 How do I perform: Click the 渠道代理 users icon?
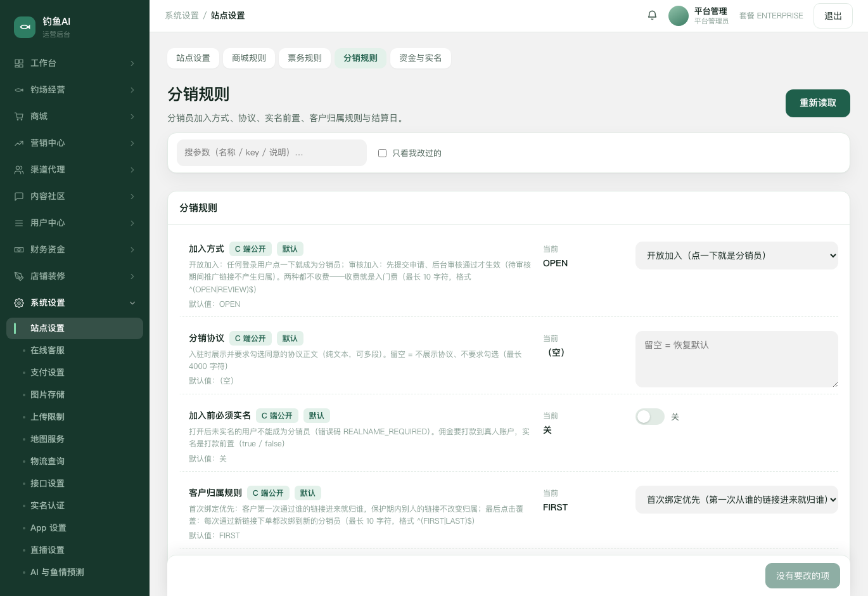click(x=19, y=170)
